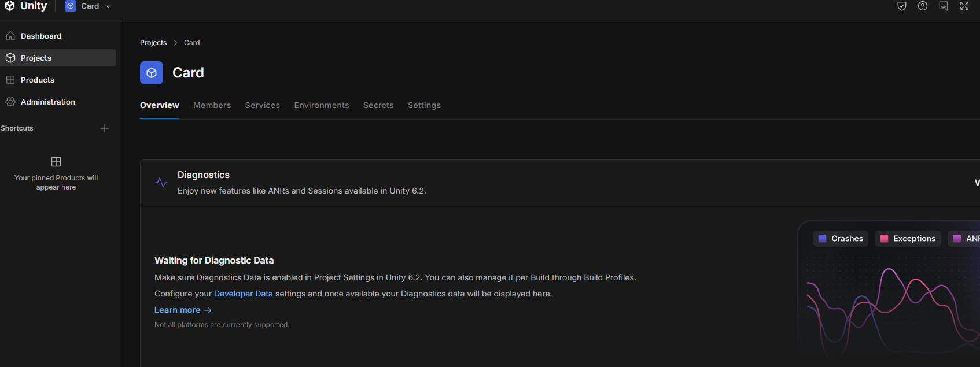
Task: Click the pinned Products placeholder grid icon
Action: [x=56, y=162]
